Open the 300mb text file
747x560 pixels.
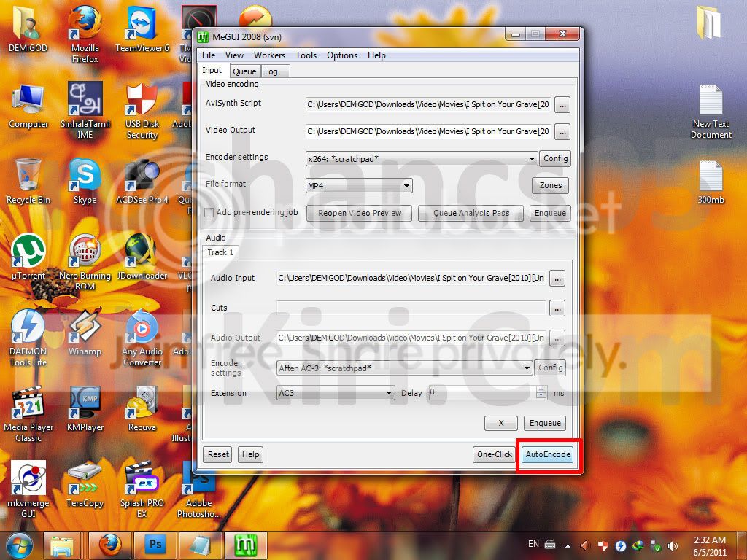(711, 182)
